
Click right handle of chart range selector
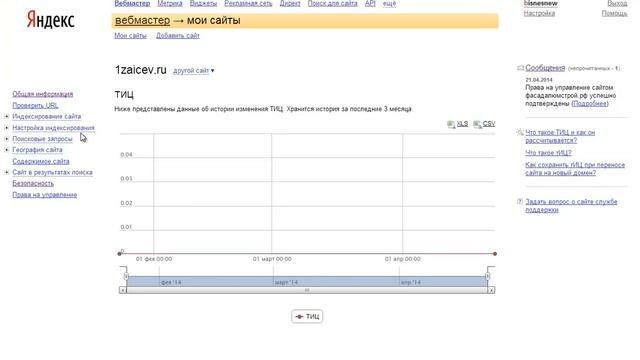point(487,276)
